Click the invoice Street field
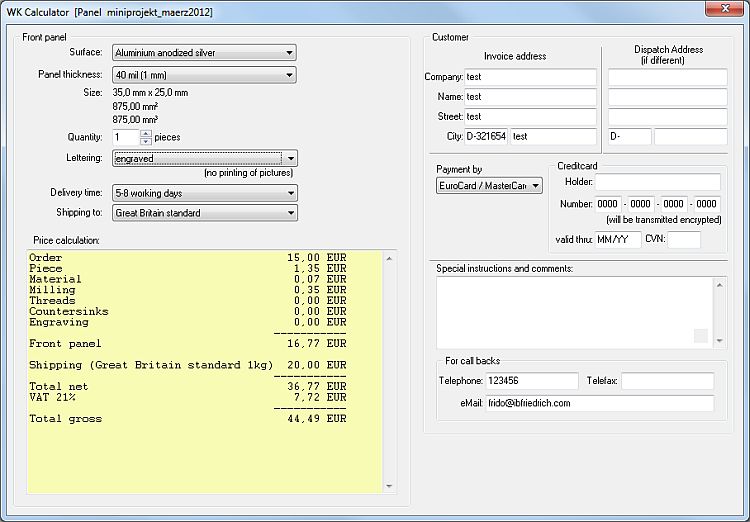The width and height of the screenshot is (750, 522). (530, 117)
